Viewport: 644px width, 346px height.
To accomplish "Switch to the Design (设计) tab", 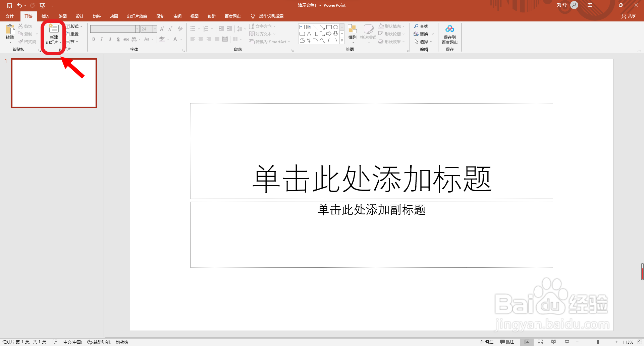I will pos(79,16).
